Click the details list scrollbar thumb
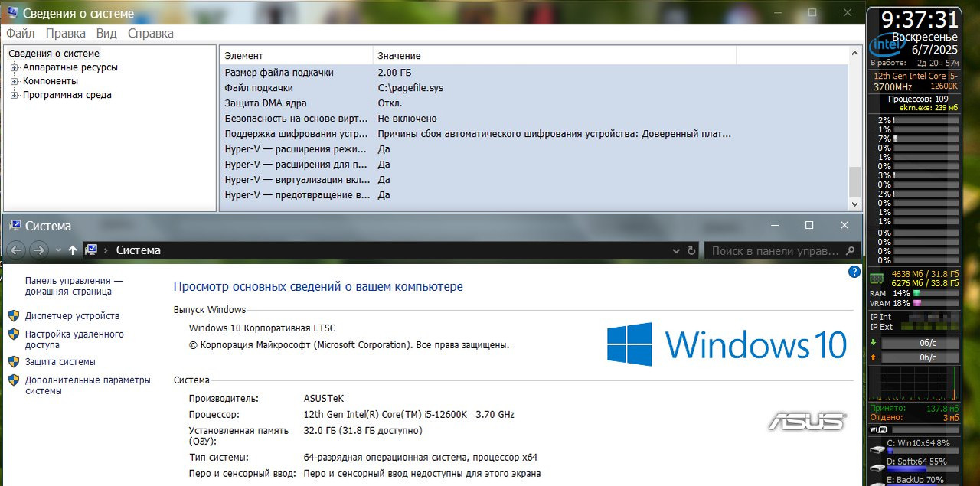Screen dimensions: 980x486 coord(855,182)
